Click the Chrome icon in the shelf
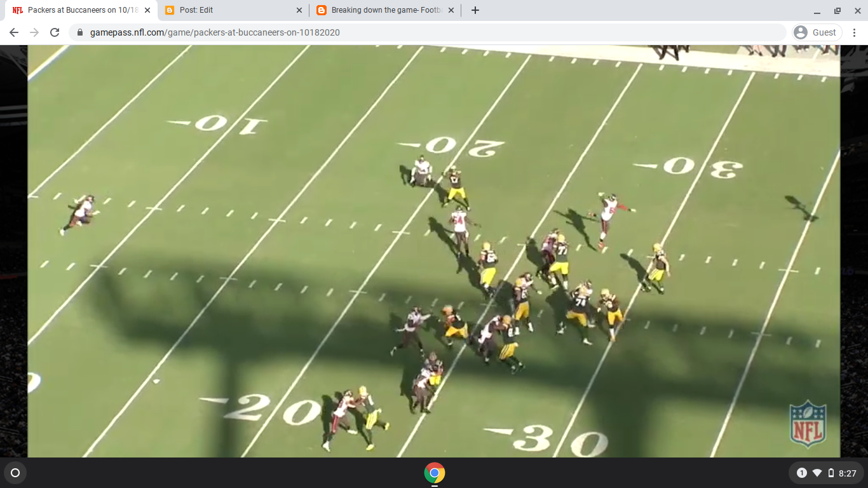This screenshot has height=488, width=868. (x=434, y=473)
